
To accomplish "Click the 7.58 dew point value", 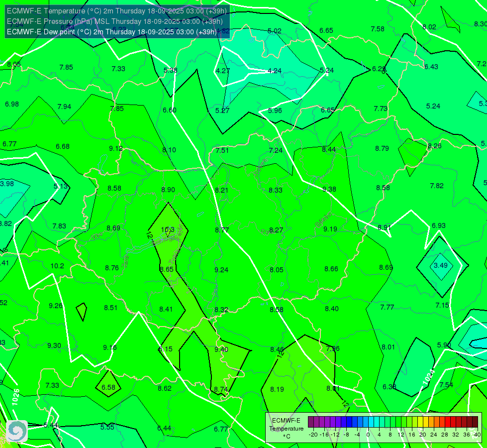I will (378, 29).
